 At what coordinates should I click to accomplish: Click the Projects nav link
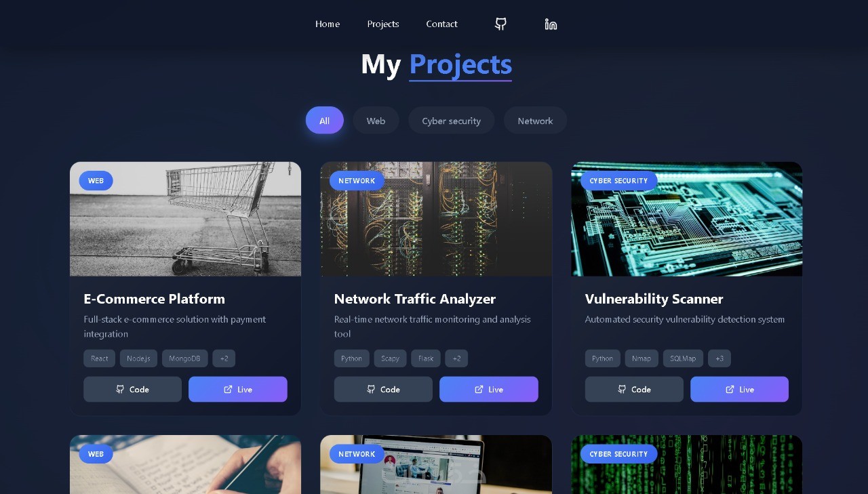pyautogui.click(x=383, y=24)
